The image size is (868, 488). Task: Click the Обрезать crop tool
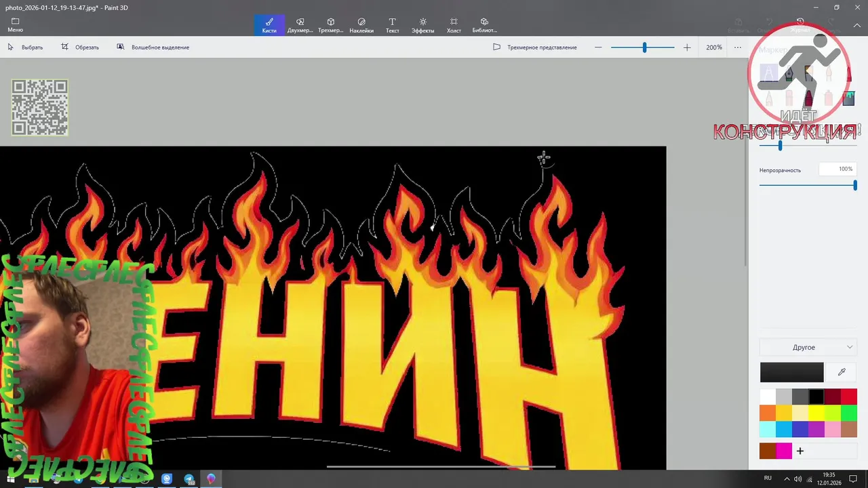coord(80,47)
